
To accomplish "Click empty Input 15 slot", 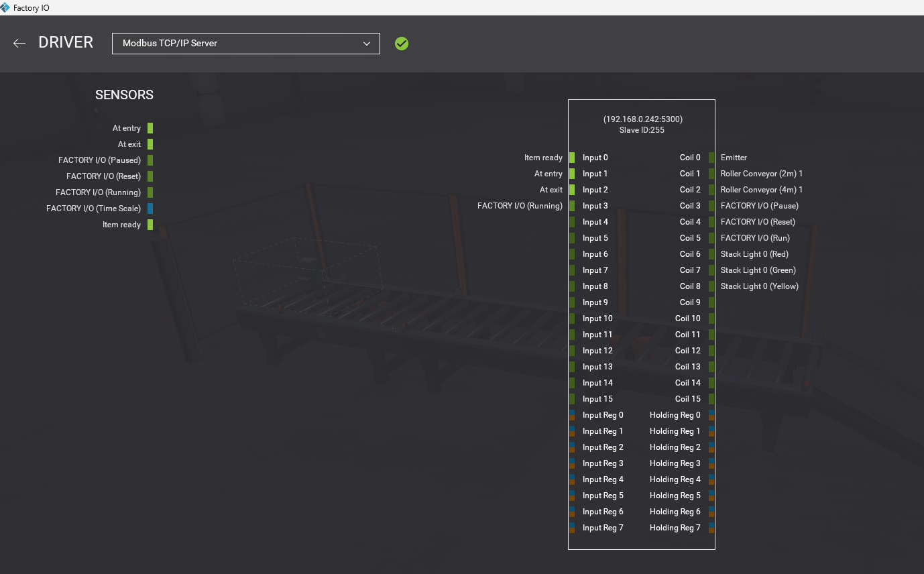I will point(597,399).
